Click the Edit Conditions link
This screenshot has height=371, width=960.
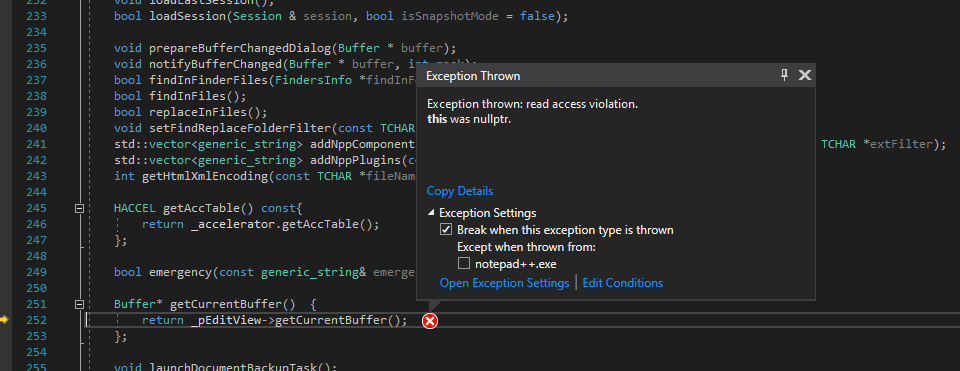(x=623, y=283)
